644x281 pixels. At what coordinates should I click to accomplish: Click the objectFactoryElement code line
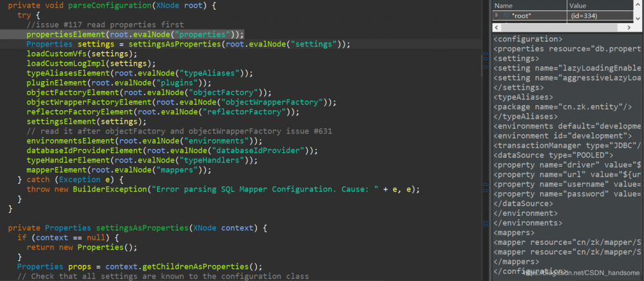tap(149, 92)
